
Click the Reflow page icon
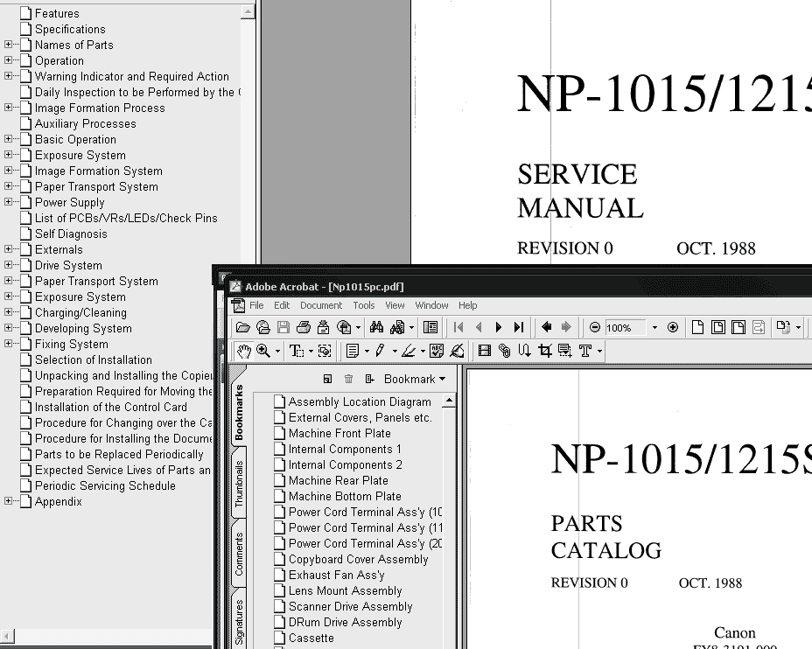coord(759,327)
